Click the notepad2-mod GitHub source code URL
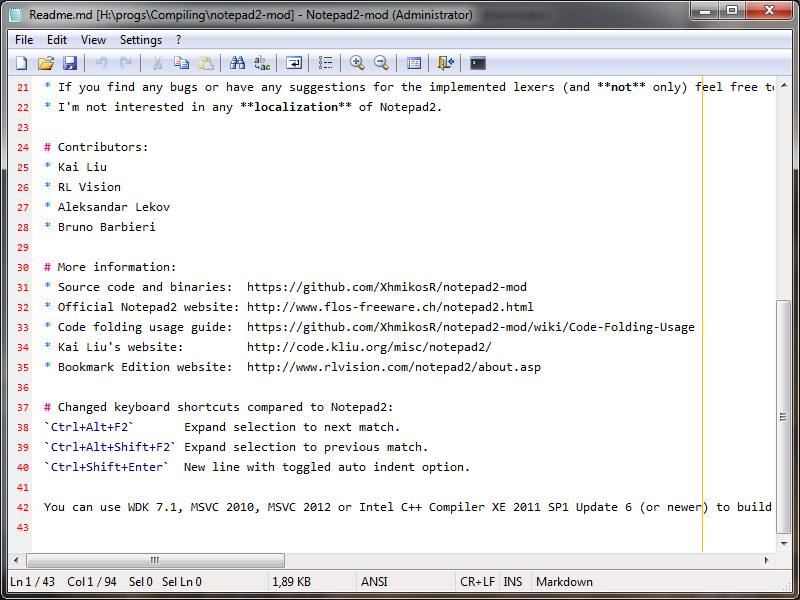 coord(386,287)
